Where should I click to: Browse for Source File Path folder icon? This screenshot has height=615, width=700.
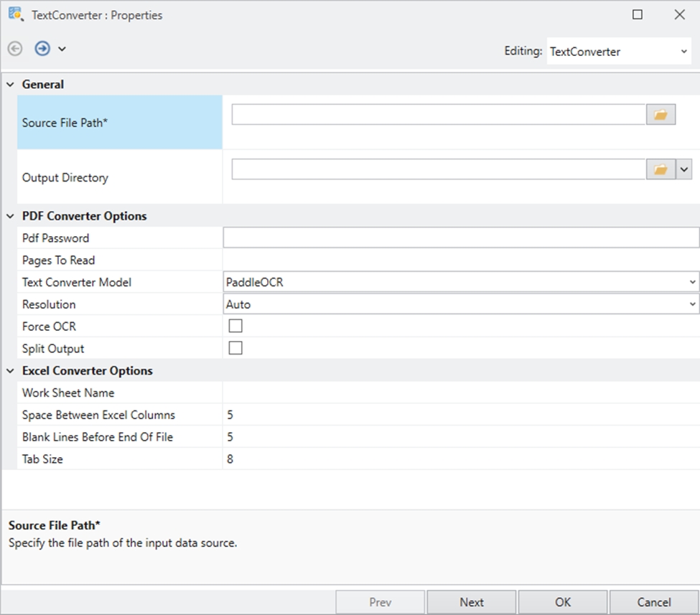pos(661,115)
